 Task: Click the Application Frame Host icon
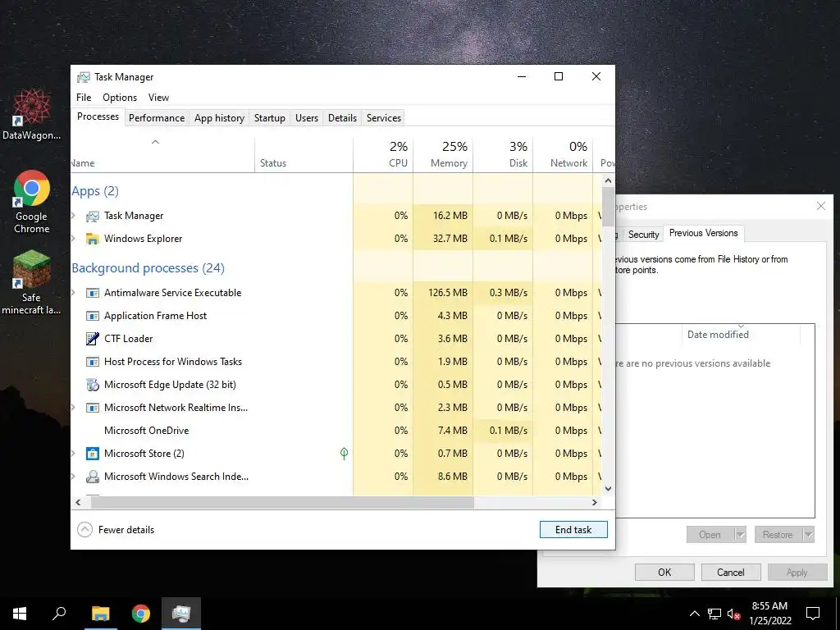coord(93,316)
